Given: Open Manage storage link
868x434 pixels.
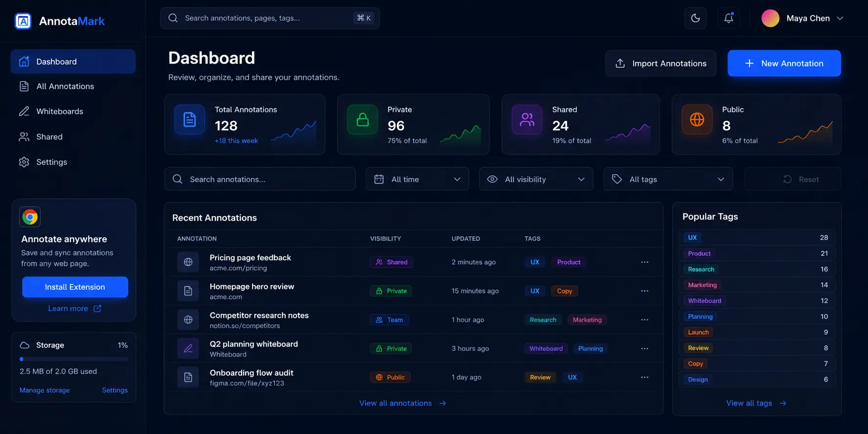Looking at the screenshot, I should tap(45, 390).
